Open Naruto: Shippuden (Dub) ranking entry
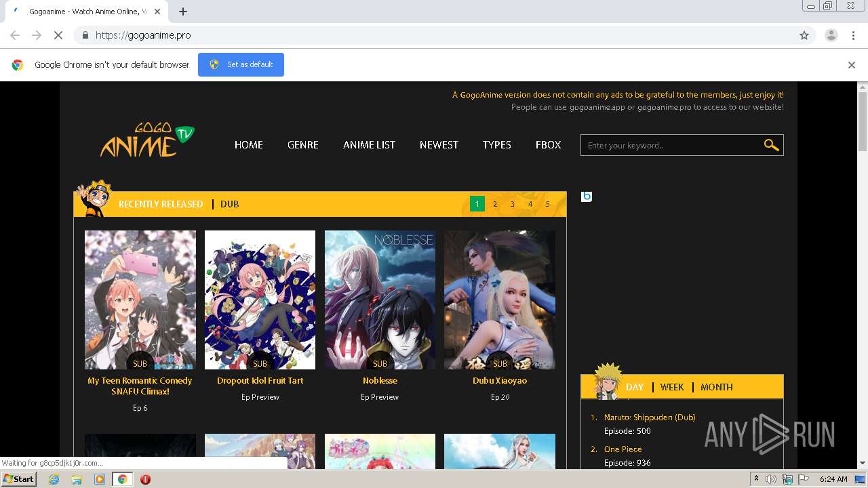This screenshot has height=488, width=868. [650, 418]
